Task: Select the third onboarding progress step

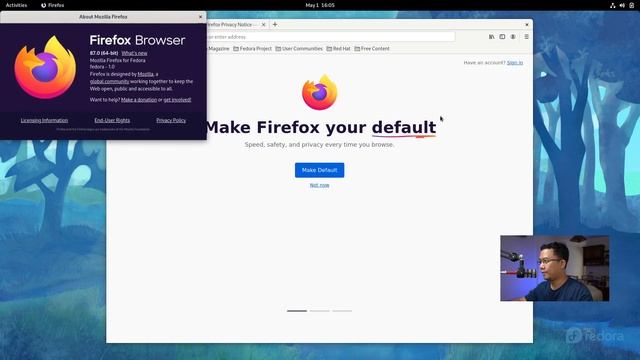Action: tap(342, 311)
